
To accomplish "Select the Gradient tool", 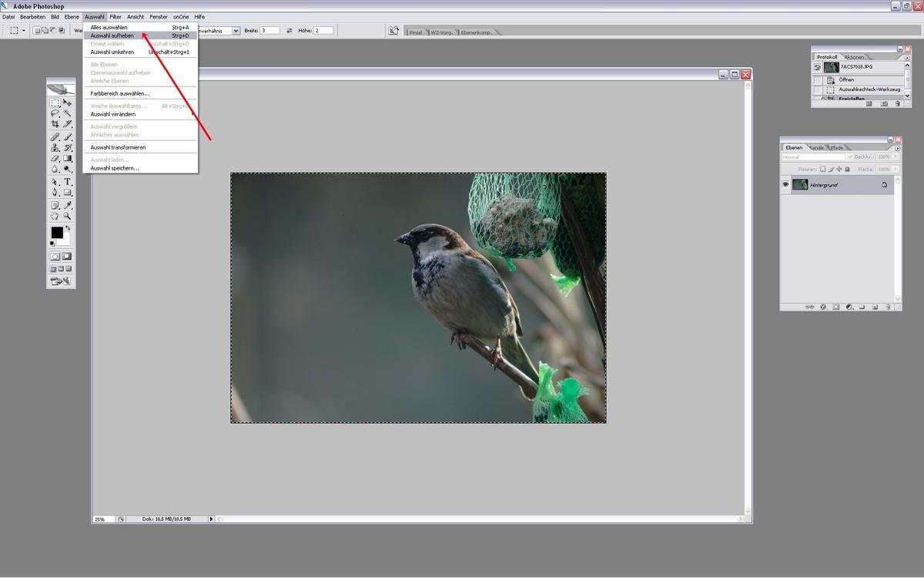I will [68, 158].
